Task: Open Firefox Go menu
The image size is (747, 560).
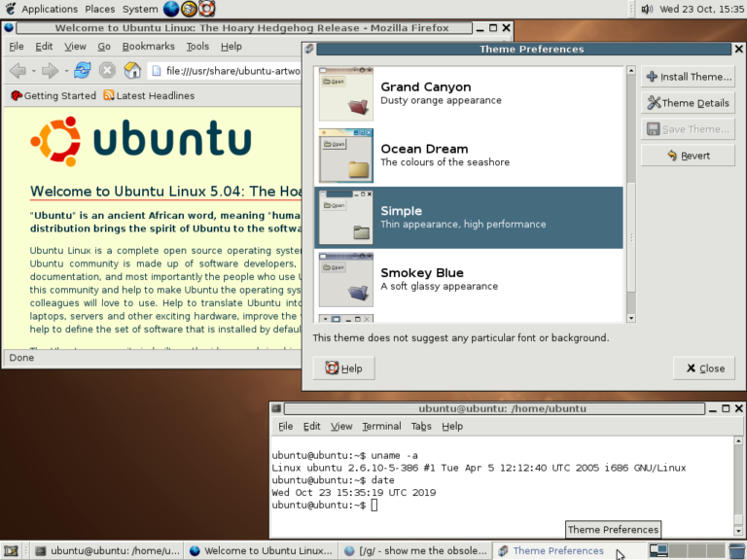Action: [x=104, y=47]
